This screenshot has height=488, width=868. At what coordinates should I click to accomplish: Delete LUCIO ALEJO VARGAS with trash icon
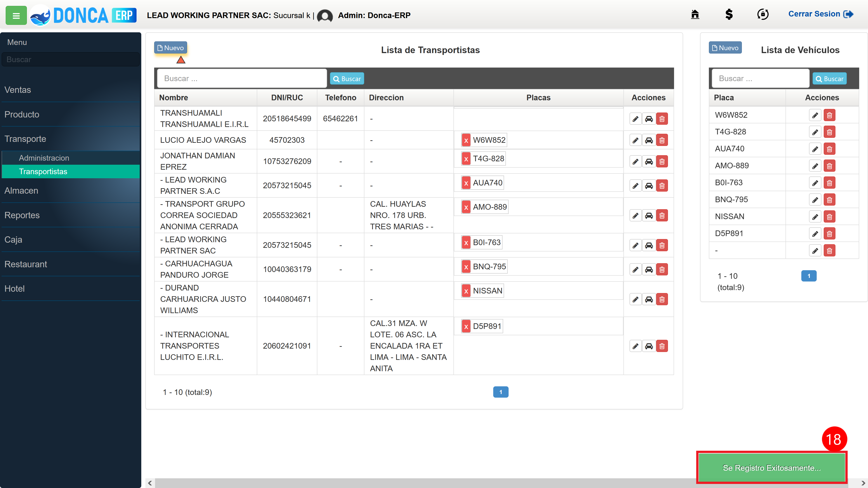(x=662, y=140)
